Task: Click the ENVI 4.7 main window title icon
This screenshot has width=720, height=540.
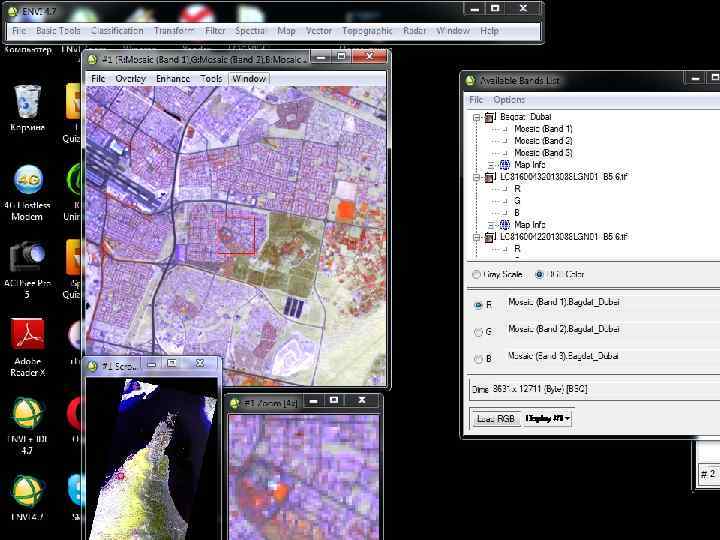Action: click(x=13, y=11)
